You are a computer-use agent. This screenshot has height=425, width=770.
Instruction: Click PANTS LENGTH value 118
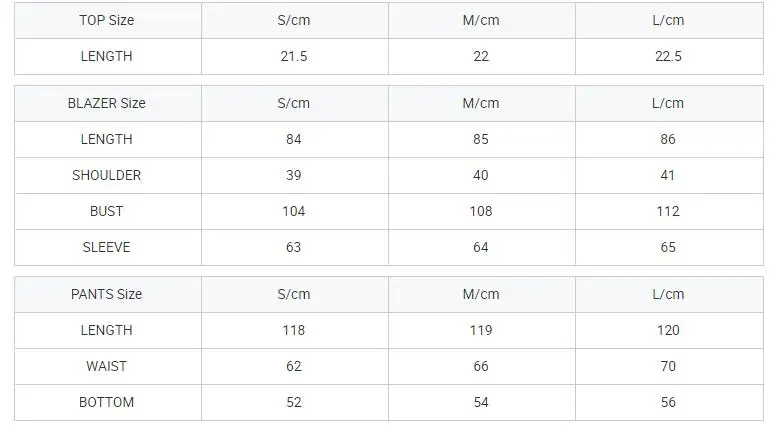[294, 330]
